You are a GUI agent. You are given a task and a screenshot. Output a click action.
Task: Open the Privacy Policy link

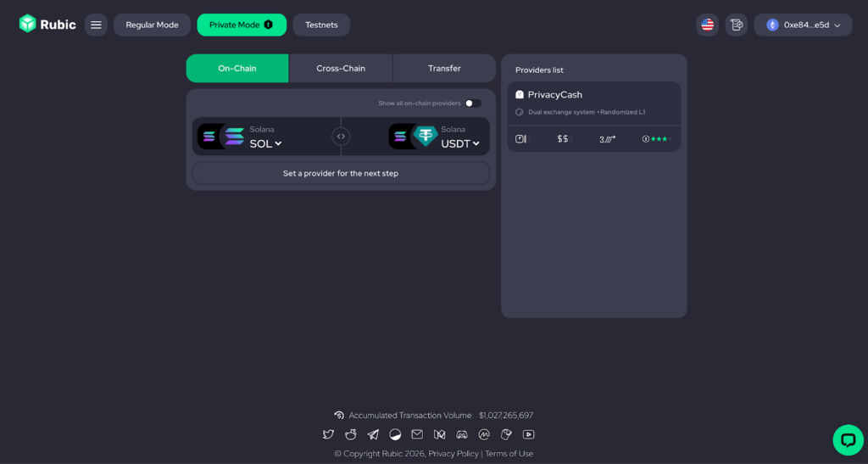(x=453, y=454)
